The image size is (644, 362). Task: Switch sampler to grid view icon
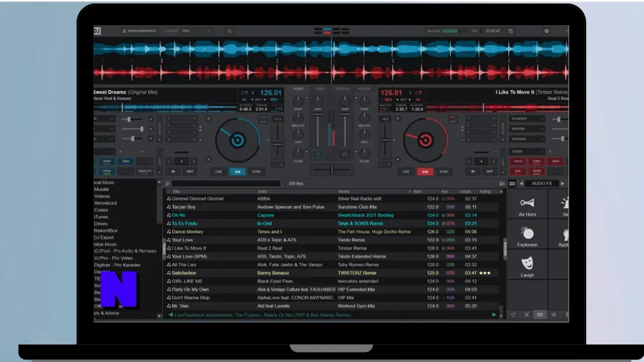[x=512, y=184]
